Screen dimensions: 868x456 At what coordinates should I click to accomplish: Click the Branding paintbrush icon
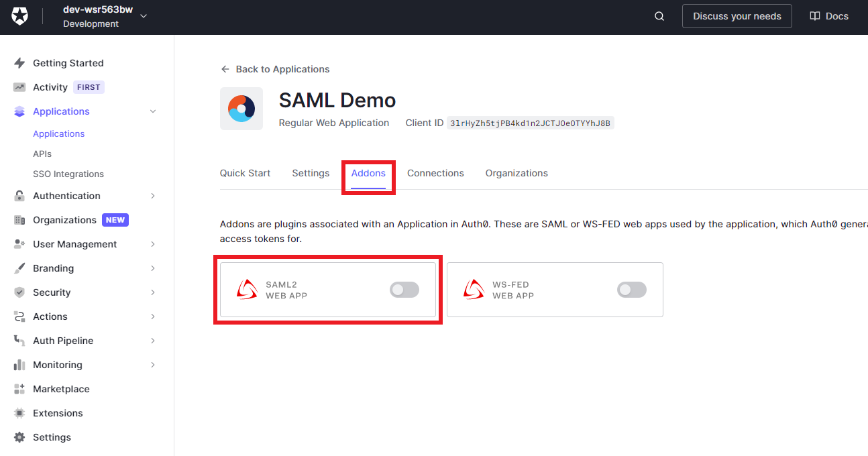19,268
